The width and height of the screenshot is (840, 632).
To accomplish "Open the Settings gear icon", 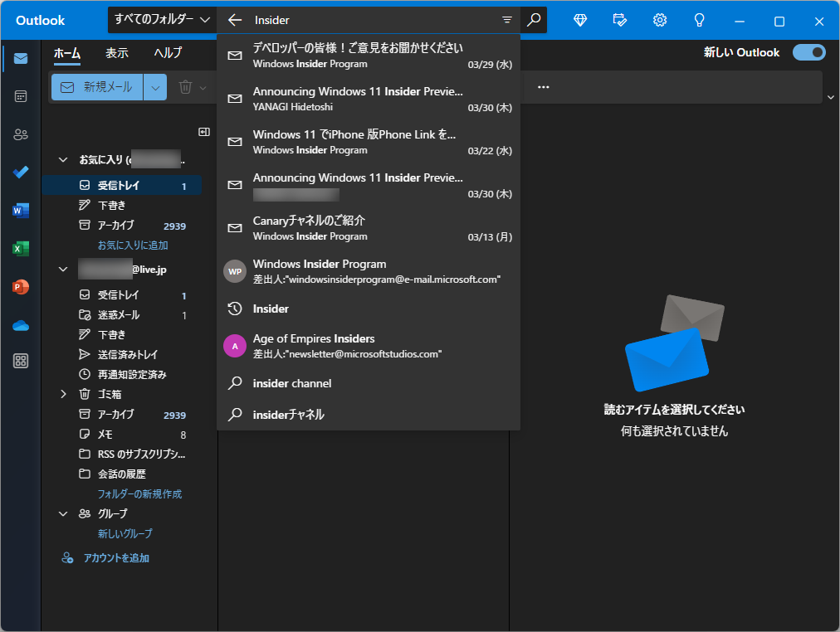I will tap(659, 21).
